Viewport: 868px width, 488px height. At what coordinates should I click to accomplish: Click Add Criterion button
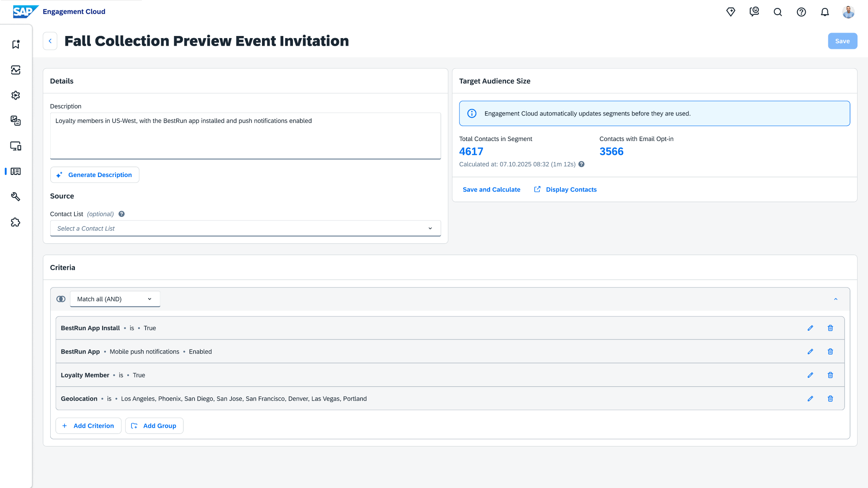click(88, 426)
